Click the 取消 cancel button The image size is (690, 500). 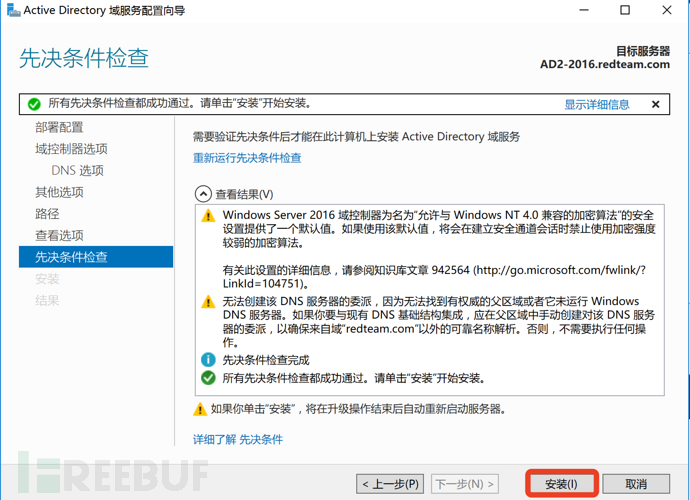pyautogui.click(x=636, y=484)
